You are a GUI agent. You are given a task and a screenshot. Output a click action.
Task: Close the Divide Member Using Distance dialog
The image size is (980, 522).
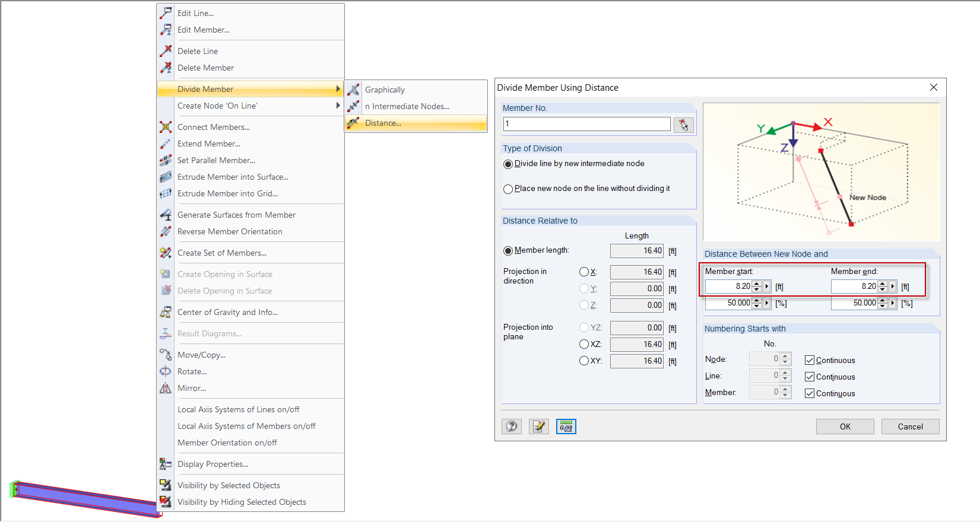[934, 87]
